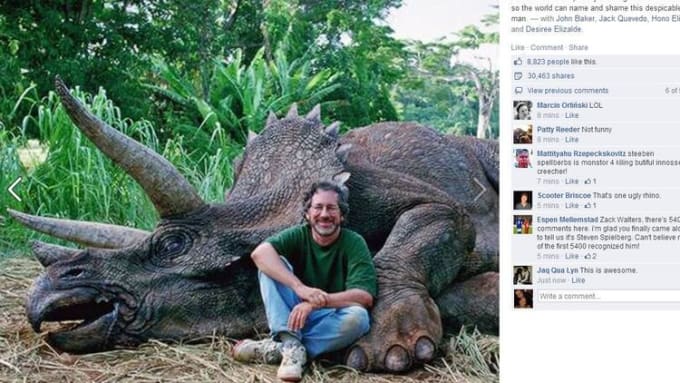
Task: Like Patty Reeder's 'Not funny' comment
Action: [572, 139]
